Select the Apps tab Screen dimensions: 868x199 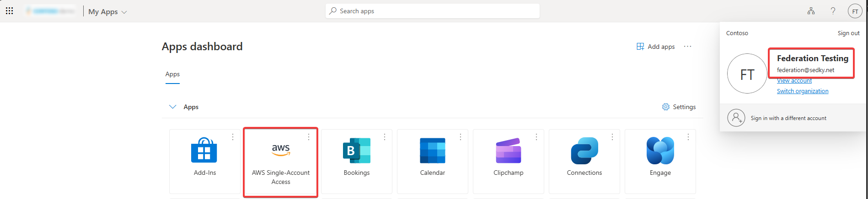(172, 74)
